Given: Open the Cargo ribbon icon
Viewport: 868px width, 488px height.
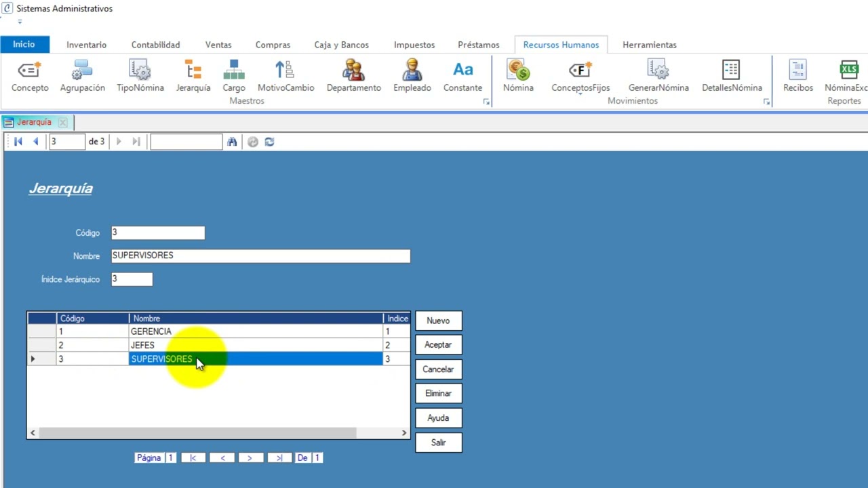Looking at the screenshot, I should point(234,76).
